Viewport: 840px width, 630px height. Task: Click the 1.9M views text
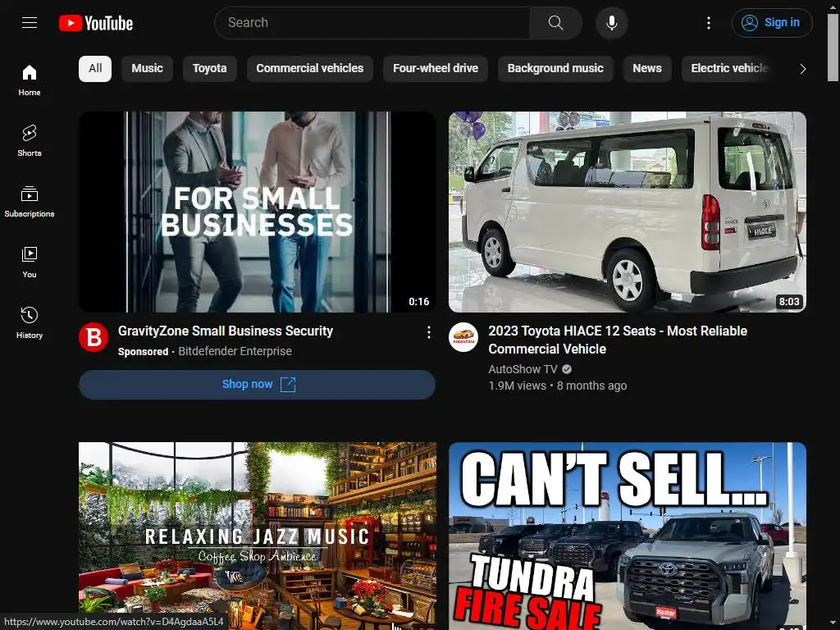[517, 386]
